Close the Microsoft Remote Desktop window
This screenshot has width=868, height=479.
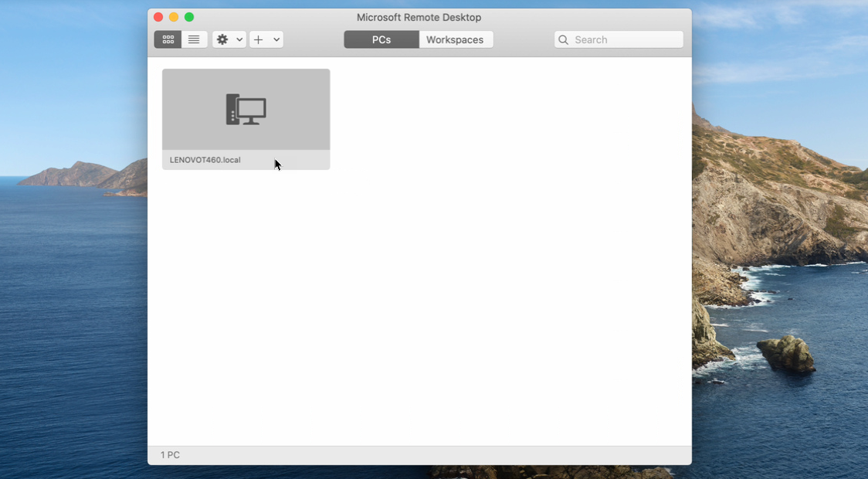click(158, 17)
